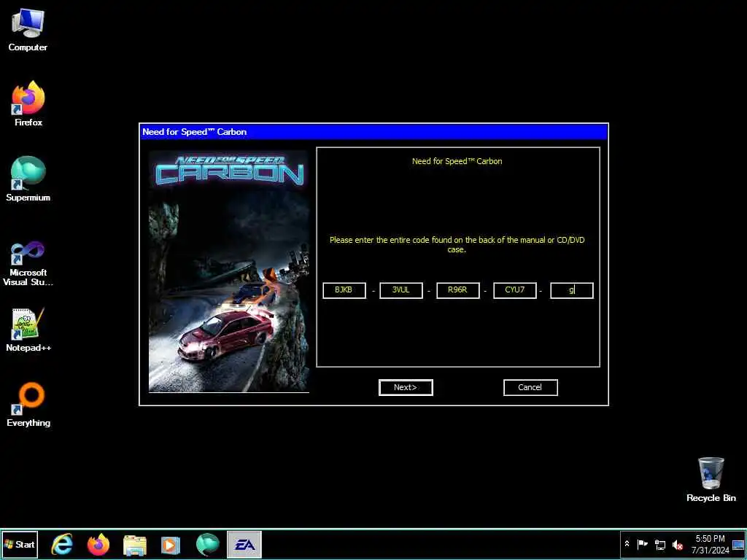Click the yellow Need for Speed™ Carbon heading

pyautogui.click(x=457, y=161)
